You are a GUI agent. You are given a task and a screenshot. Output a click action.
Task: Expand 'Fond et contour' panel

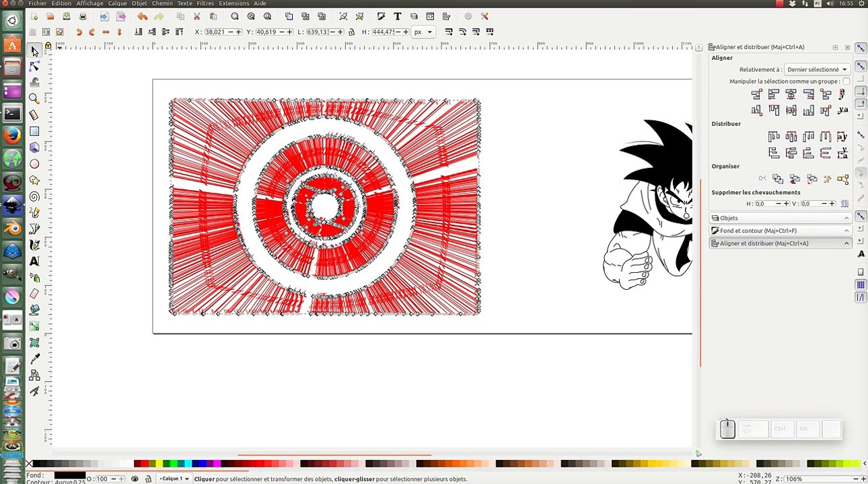[781, 231]
